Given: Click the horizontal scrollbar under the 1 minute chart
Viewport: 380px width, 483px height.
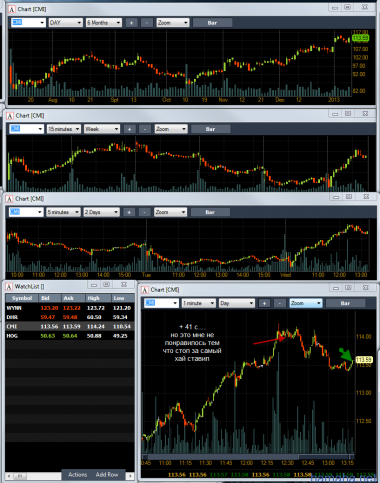Looking at the screenshot, I should [248, 456].
